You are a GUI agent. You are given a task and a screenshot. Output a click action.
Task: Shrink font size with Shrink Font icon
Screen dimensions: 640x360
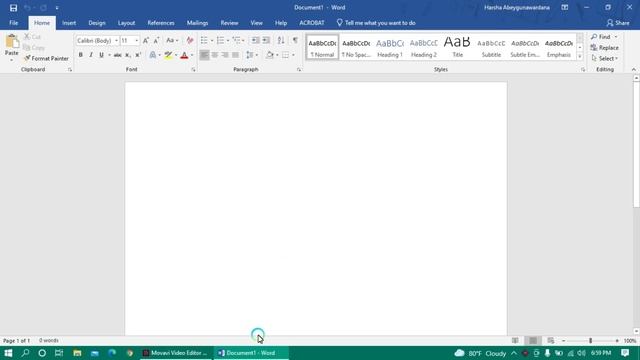[x=156, y=40]
